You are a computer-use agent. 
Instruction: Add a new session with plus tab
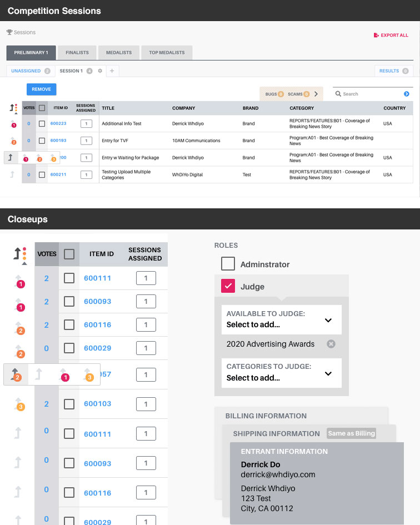click(112, 71)
